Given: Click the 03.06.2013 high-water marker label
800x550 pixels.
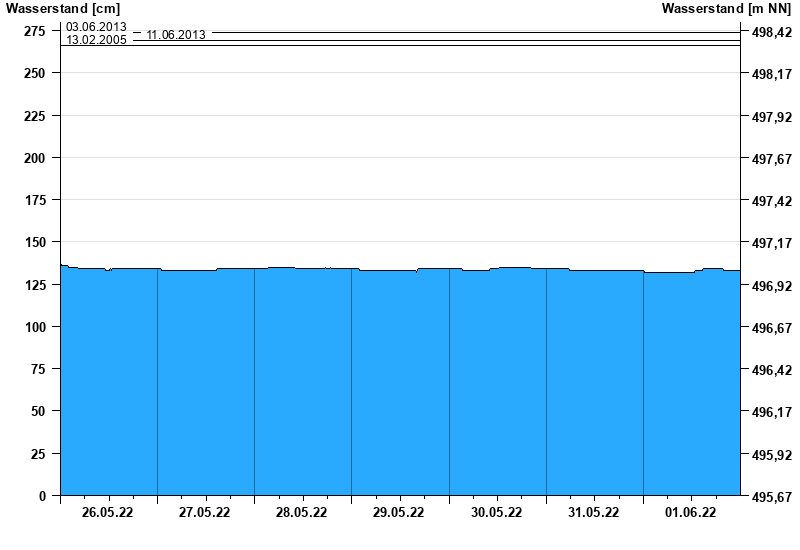Looking at the screenshot, I should click(x=96, y=27).
